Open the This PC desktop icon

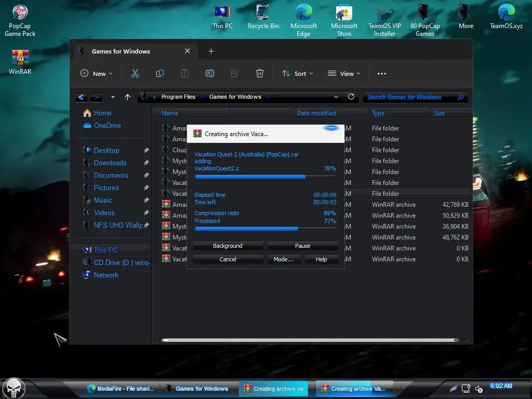pos(222,17)
